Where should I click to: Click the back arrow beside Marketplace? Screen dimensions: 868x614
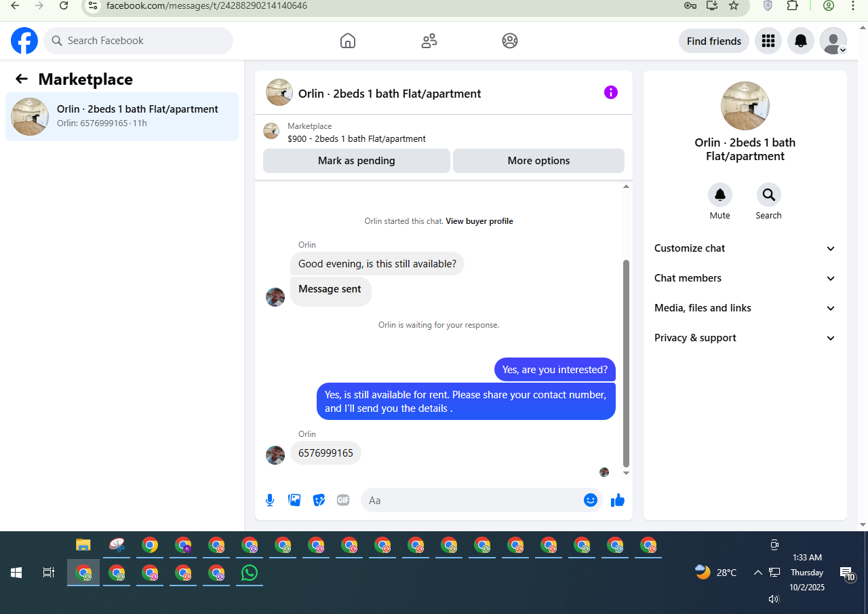click(x=21, y=79)
